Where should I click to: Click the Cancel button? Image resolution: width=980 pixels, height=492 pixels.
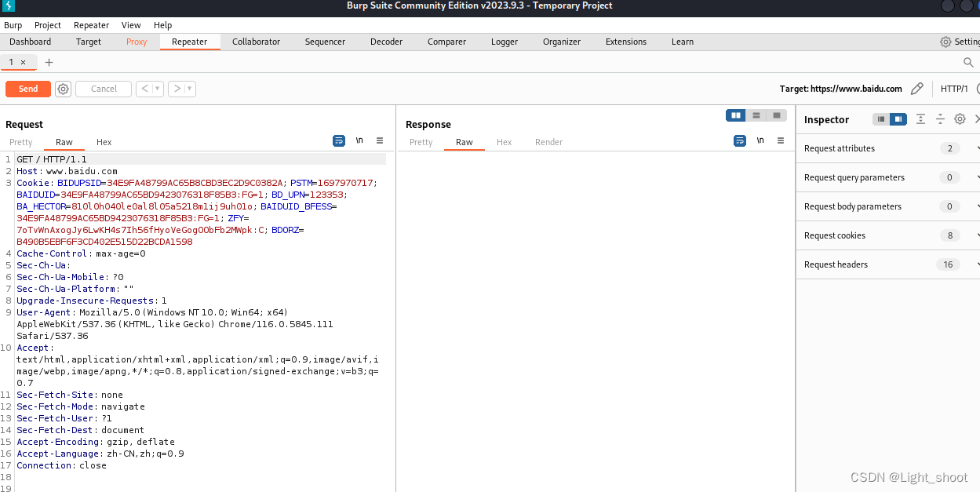click(104, 89)
